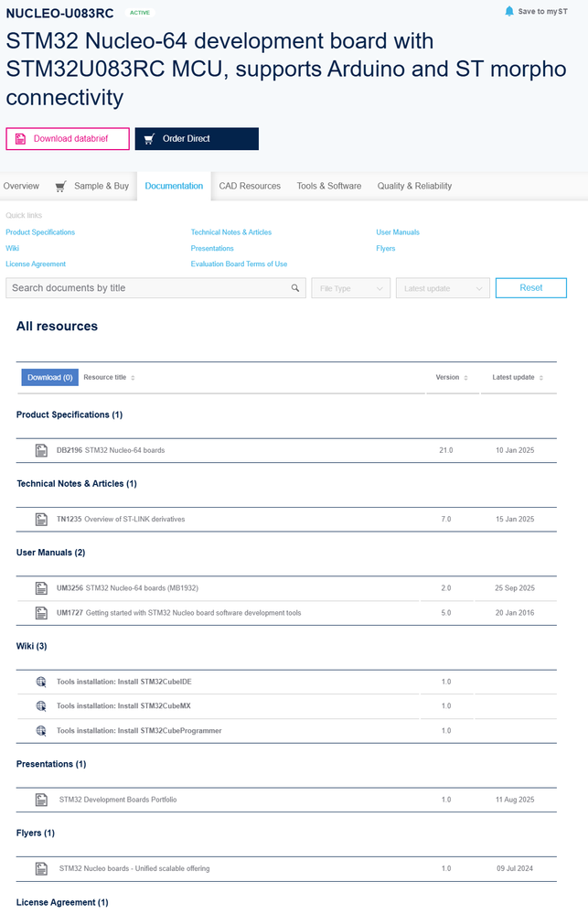Click Save to myST link

(542, 11)
